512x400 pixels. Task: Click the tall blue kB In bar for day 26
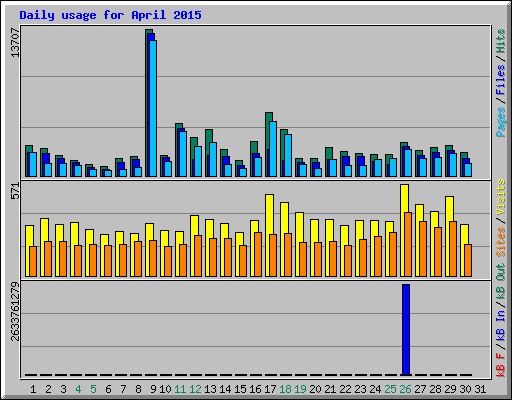406,330
